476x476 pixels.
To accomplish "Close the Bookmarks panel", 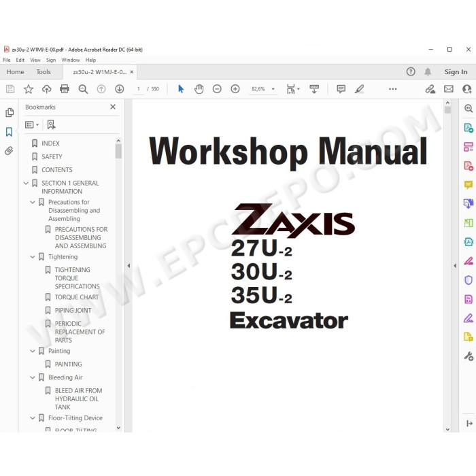I will tap(113, 107).
